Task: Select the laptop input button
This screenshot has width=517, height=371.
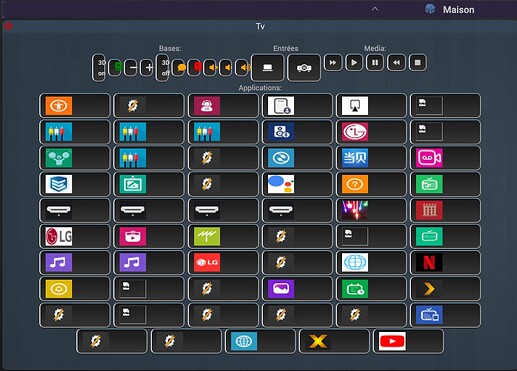Action: (267, 68)
